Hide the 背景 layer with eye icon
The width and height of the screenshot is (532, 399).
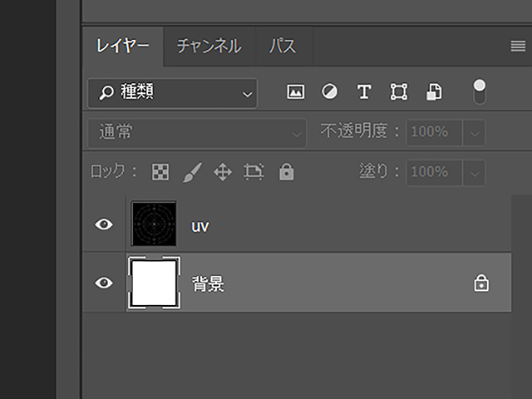[104, 283]
